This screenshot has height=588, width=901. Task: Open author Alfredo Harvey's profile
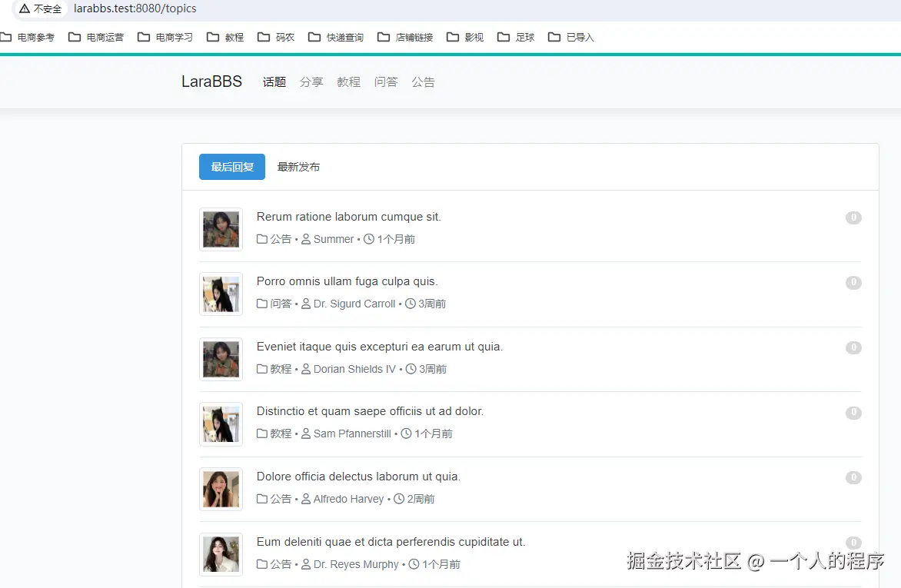tap(342, 499)
